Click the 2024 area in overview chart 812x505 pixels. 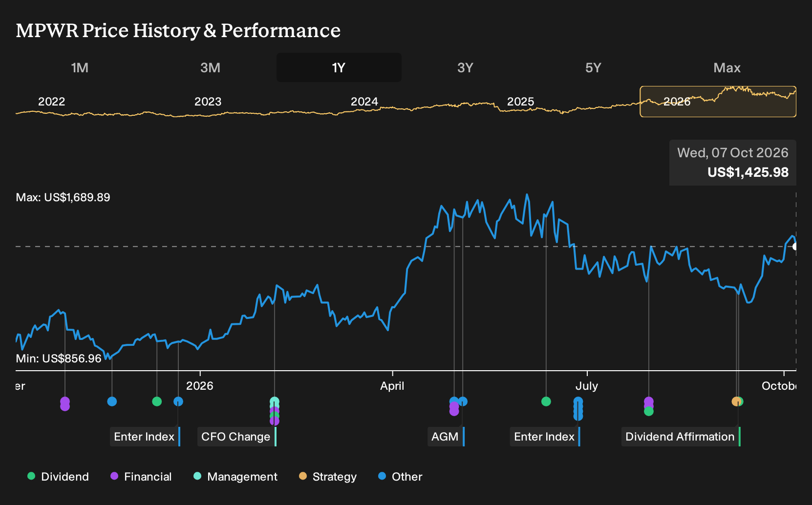click(364, 102)
